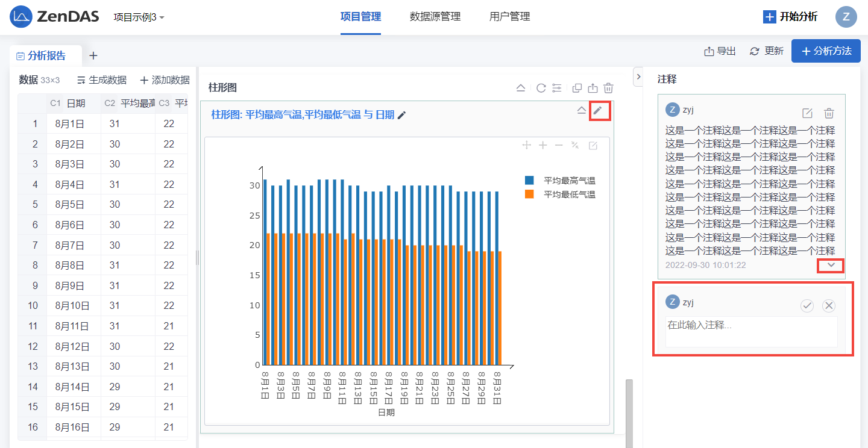This screenshot has width=868, height=448.
Task: Cancel new annotation with X icon
Action: tap(829, 306)
